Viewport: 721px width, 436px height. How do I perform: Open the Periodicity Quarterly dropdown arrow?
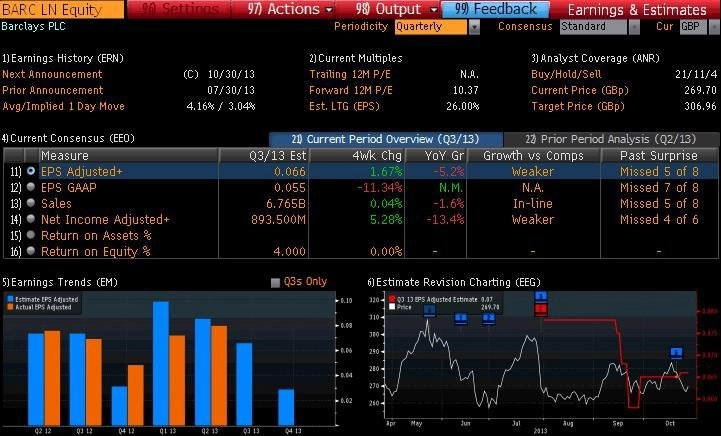(x=474, y=27)
